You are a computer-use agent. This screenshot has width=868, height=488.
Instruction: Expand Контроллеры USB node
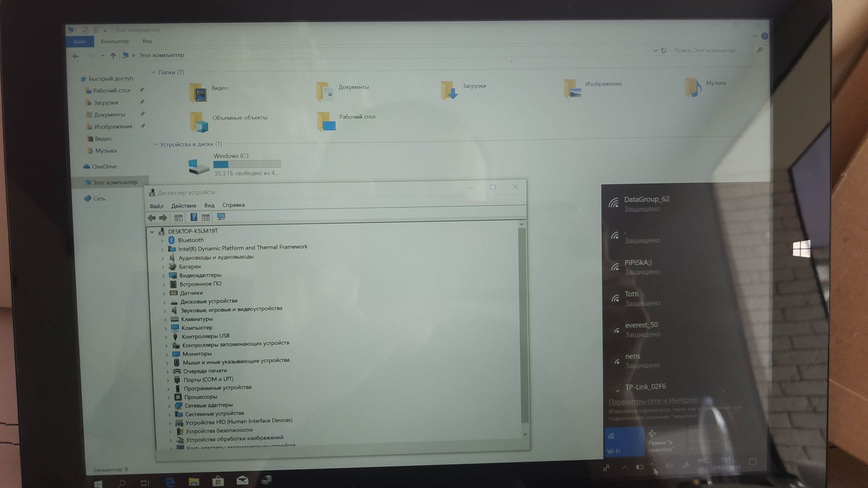pyautogui.click(x=166, y=337)
